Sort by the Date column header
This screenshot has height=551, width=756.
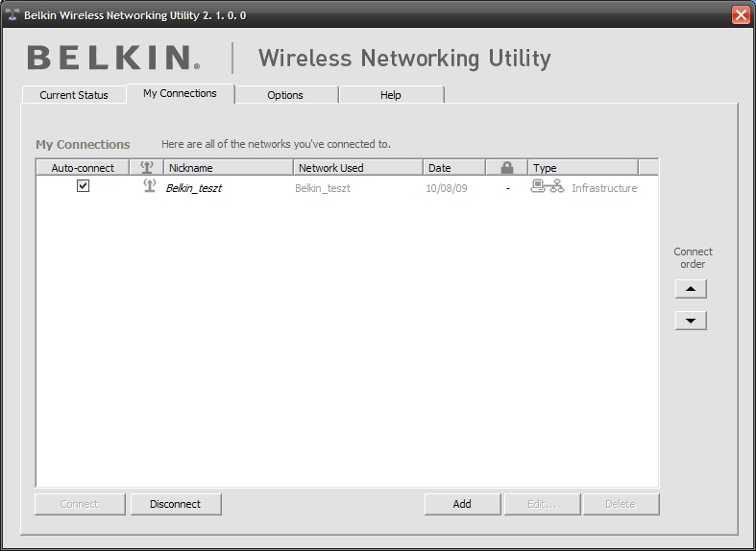(x=454, y=168)
